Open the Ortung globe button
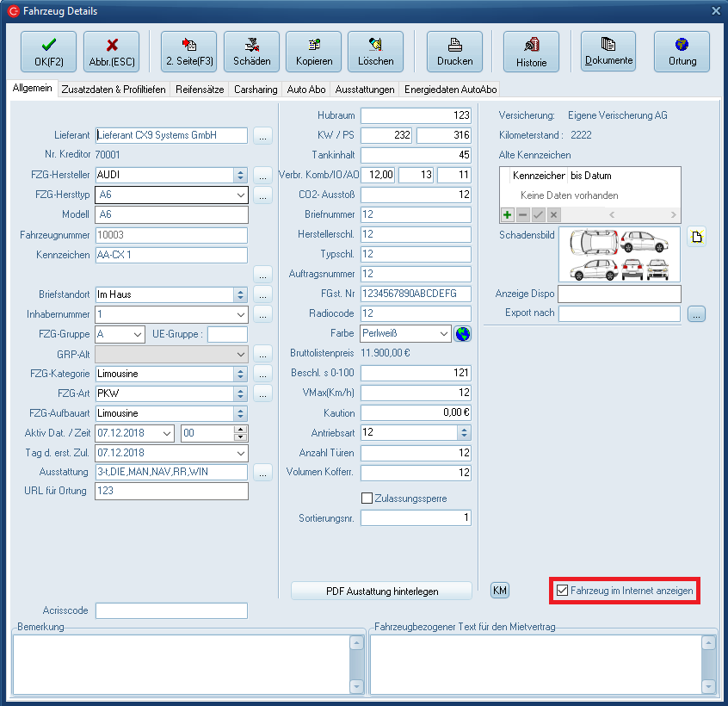Viewport: 728px width, 706px height. 682,52
